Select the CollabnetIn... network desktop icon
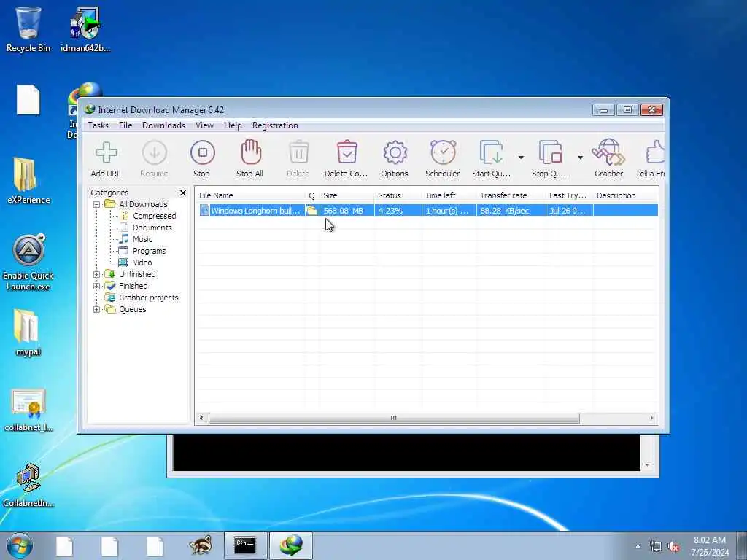747x560 pixels. 28,485
